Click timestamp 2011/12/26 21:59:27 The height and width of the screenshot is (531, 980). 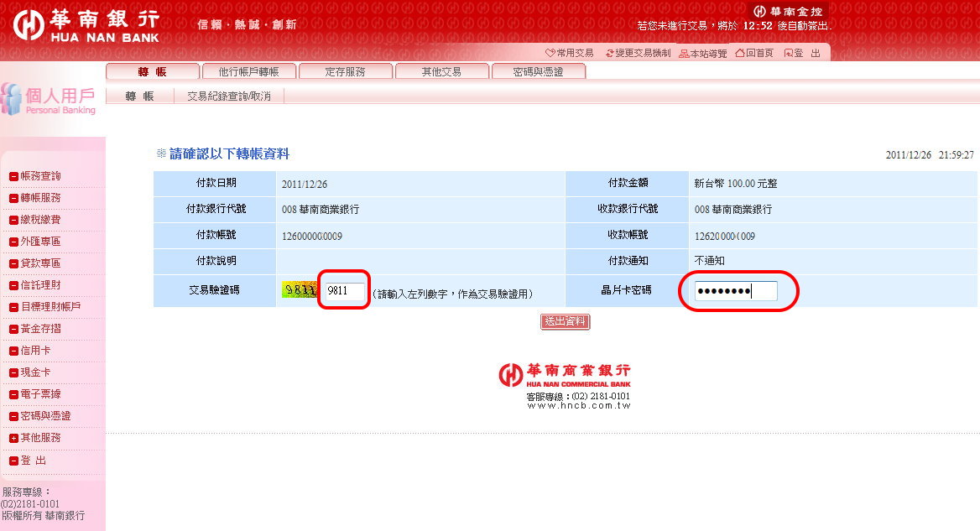930,155
